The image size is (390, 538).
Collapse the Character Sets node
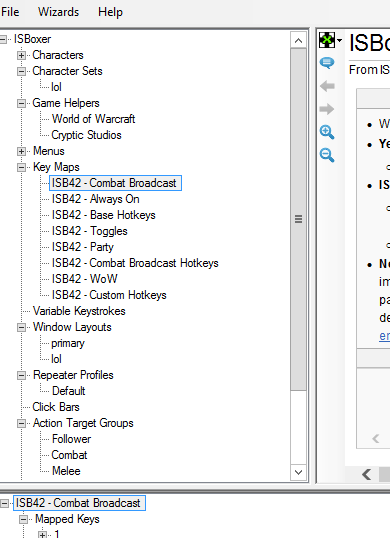22,71
